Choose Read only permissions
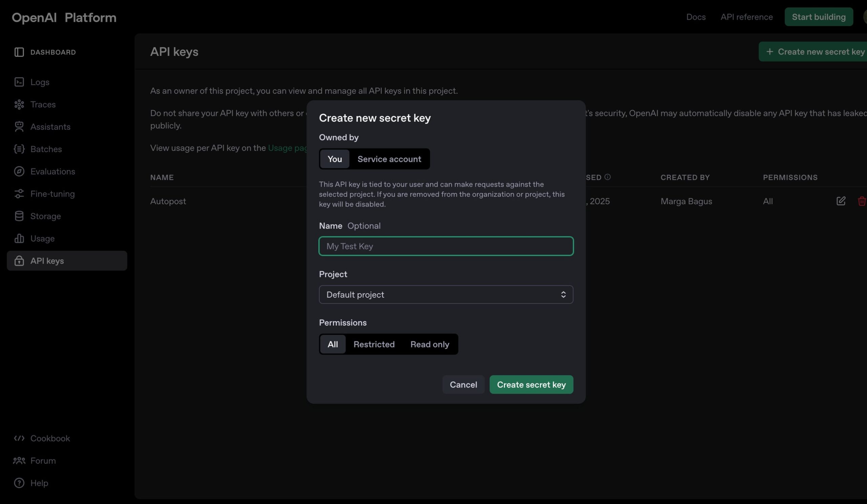The height and width of the screenshot is (504, 867). click(429, 344)
